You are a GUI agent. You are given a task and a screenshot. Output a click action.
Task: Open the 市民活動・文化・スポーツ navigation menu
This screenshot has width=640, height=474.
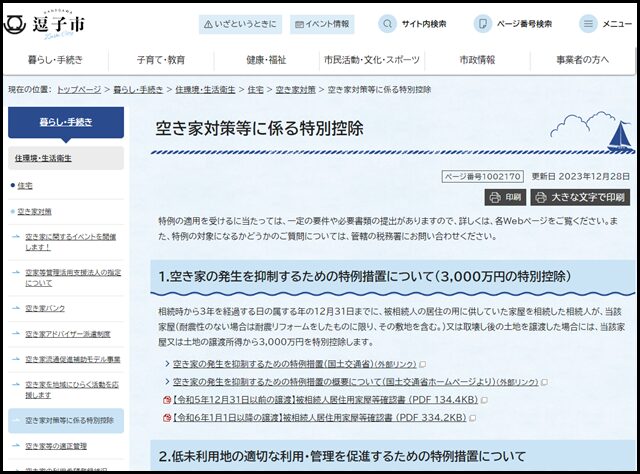(x=371, y=60)
